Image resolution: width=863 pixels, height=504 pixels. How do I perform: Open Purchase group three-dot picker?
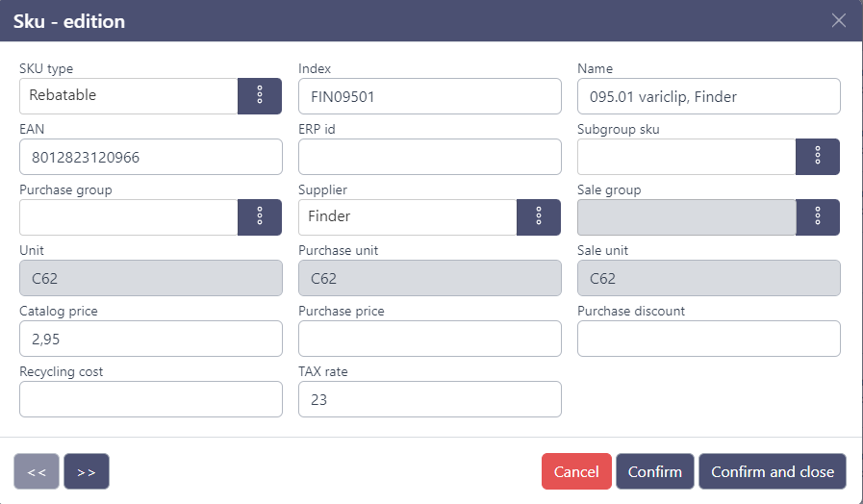point(259,217)
